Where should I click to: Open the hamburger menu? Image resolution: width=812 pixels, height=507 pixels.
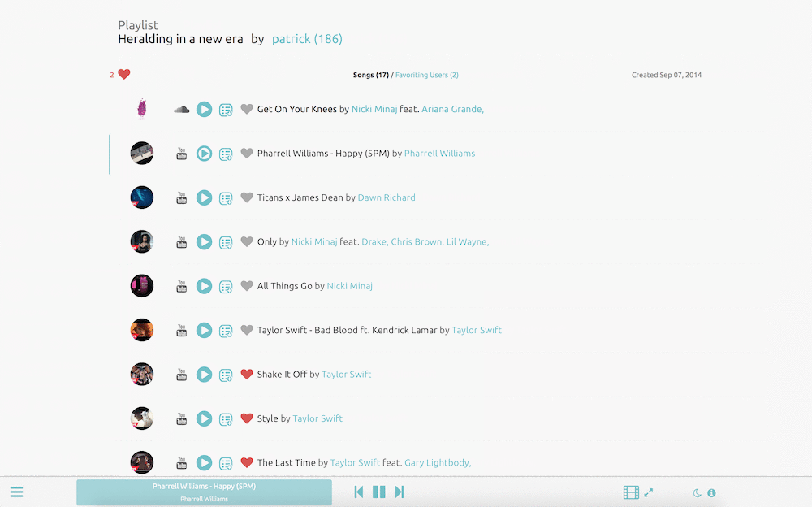(16, 492)
